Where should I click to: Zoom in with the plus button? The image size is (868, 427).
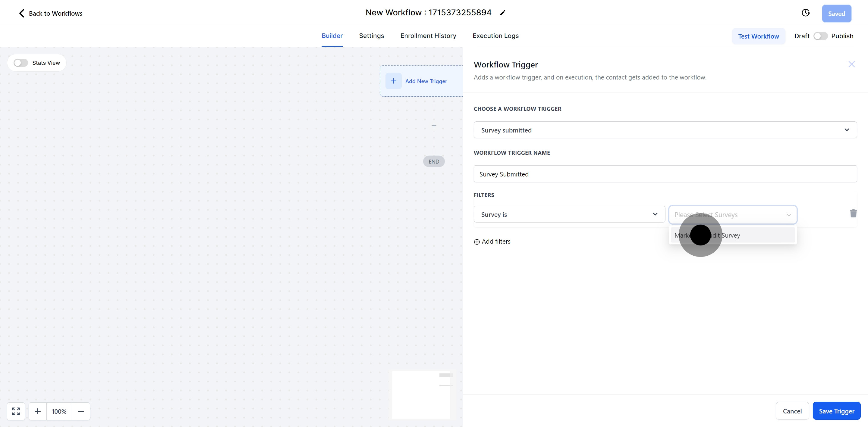pos(38,411)
